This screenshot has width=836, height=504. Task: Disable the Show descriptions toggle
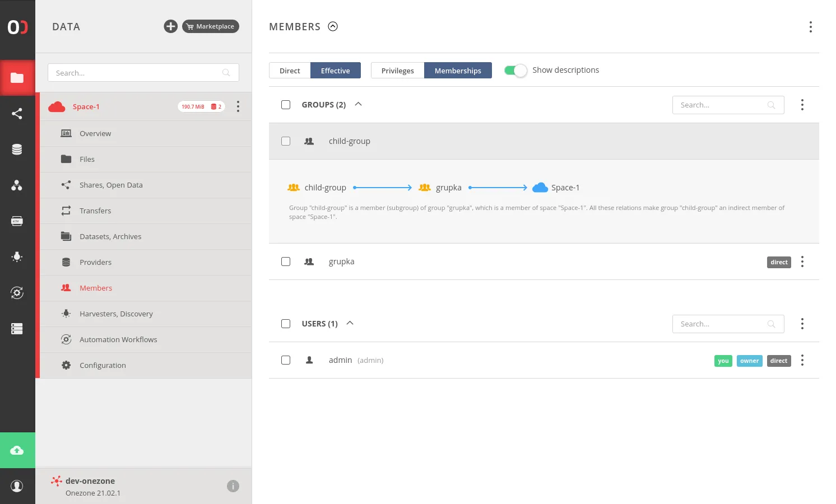tap(515, 70)
